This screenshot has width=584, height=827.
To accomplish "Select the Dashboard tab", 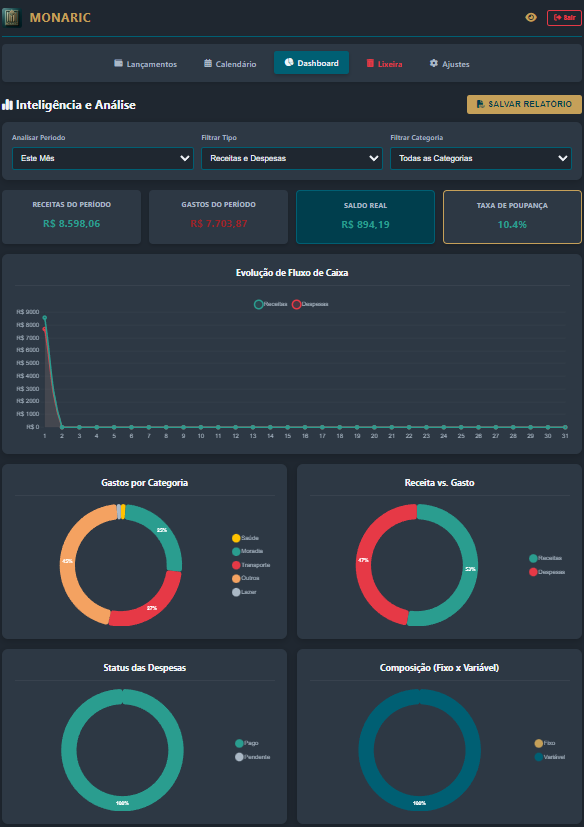I will tap(311, 63).
